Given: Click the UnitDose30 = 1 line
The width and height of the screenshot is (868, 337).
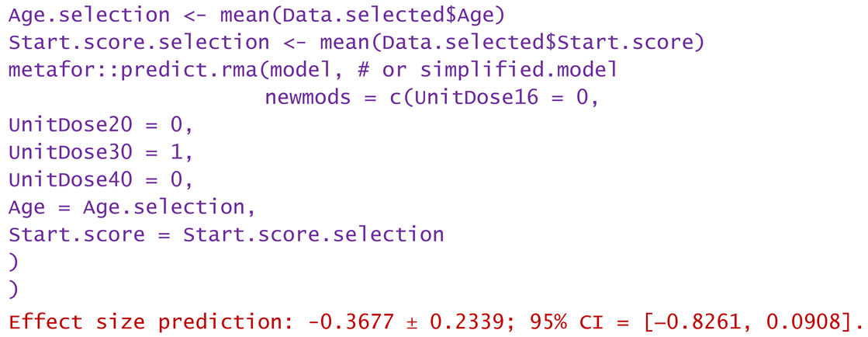Looking at the screenshot, I should click(100, 152).
